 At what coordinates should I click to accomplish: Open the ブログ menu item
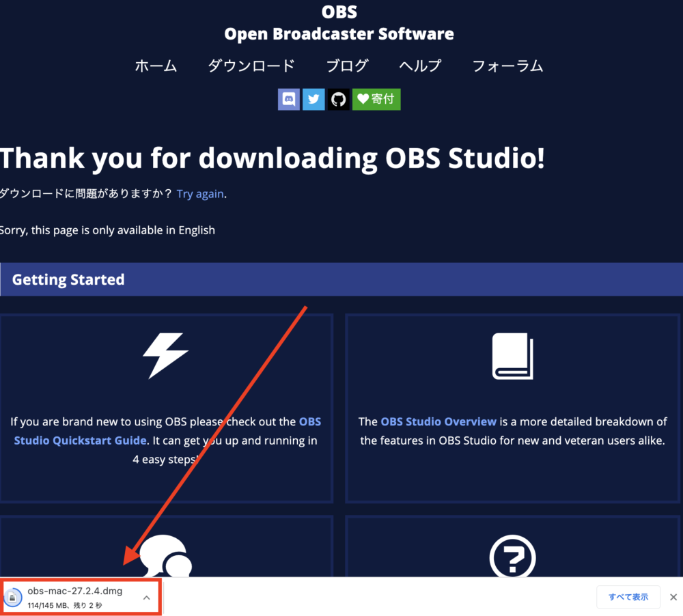tap(347, 66)
